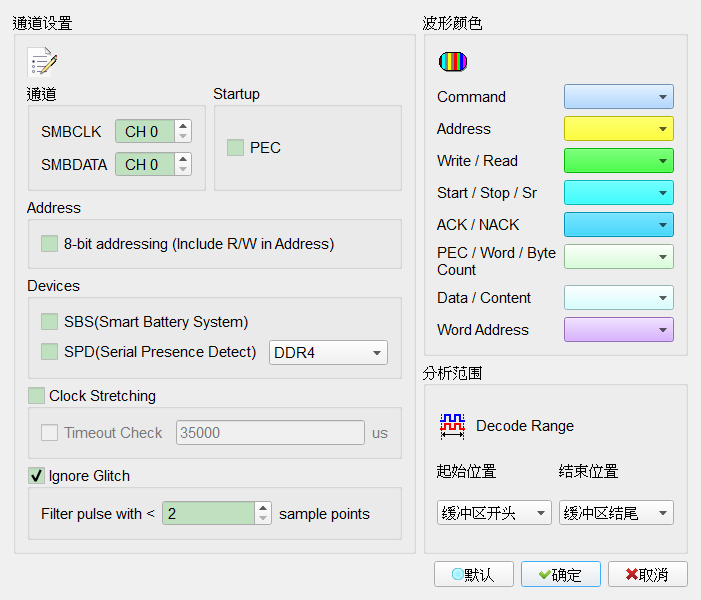Click the "sample points" label
This screenshot has height=600, width=701.
point(325,514)
